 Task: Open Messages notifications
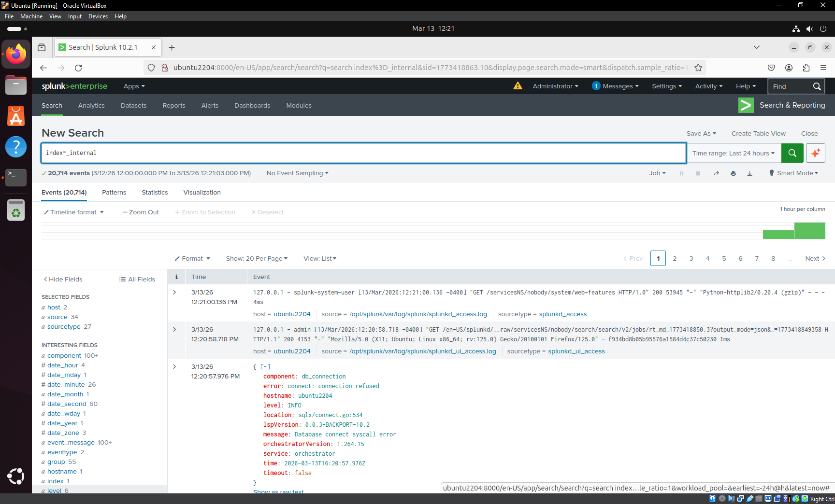click(615, 86)
